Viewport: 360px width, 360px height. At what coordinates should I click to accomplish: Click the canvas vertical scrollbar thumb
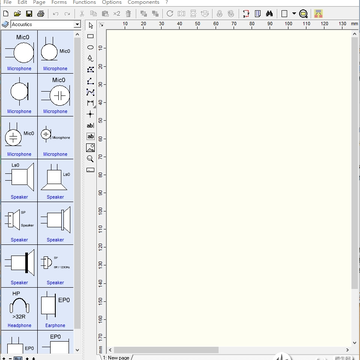click(x=354, y=163)
